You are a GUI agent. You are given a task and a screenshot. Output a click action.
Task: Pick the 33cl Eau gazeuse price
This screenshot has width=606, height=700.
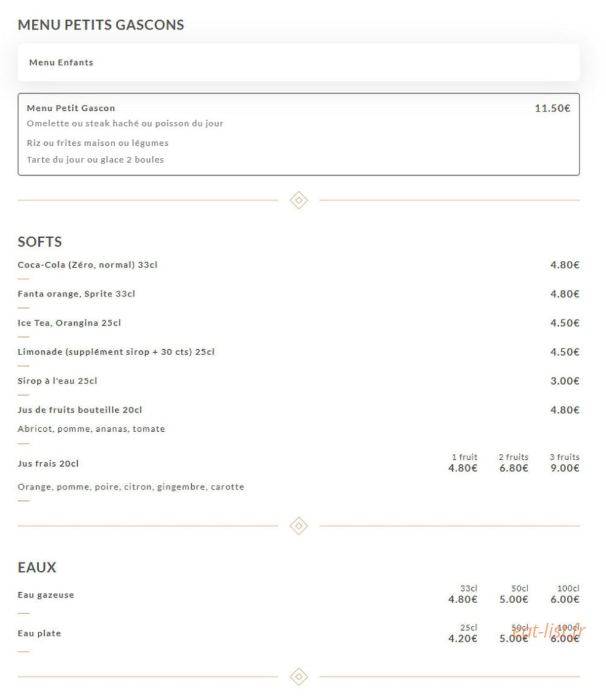[x=463, y=594]
